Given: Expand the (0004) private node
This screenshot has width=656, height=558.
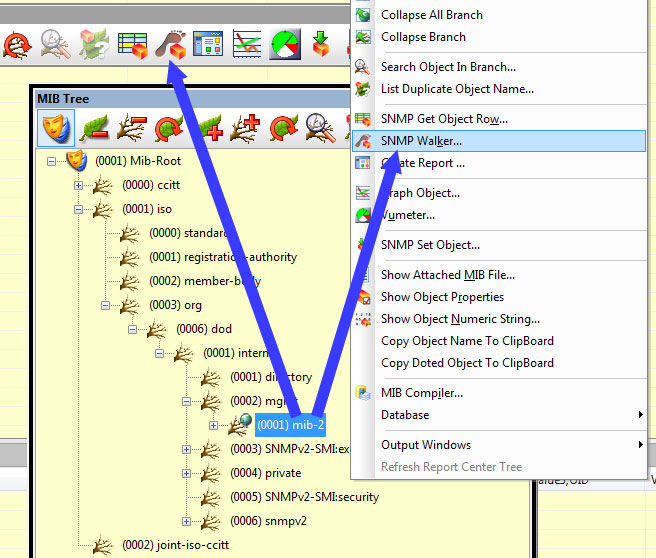Looking at the screenshot, I should click(x=186, y=473).
